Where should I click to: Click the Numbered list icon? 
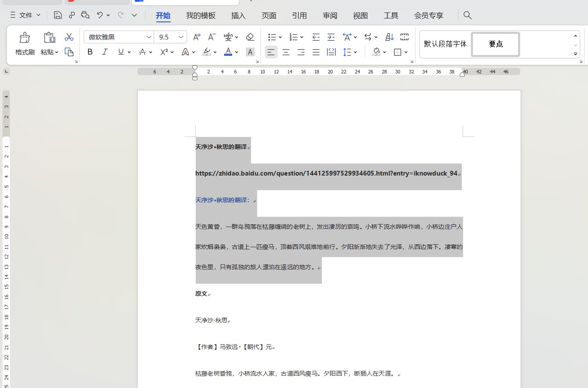coord(294,37)
